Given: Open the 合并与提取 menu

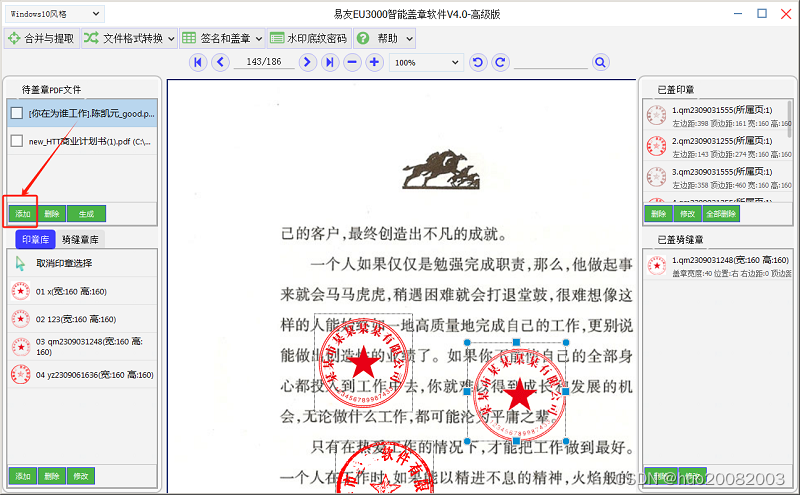Looking at the screenshot, I should coord(42,38).
